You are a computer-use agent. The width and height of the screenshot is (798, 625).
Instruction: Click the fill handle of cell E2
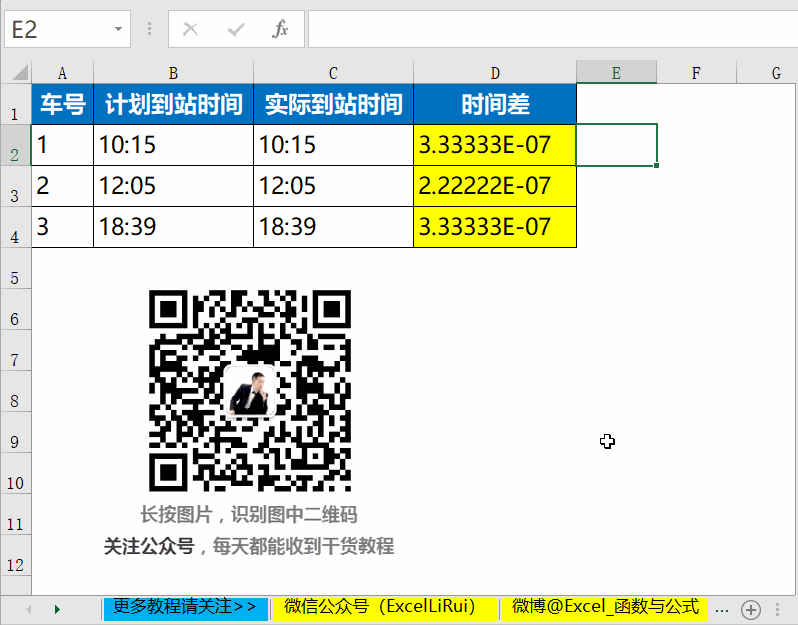[657, 165]
